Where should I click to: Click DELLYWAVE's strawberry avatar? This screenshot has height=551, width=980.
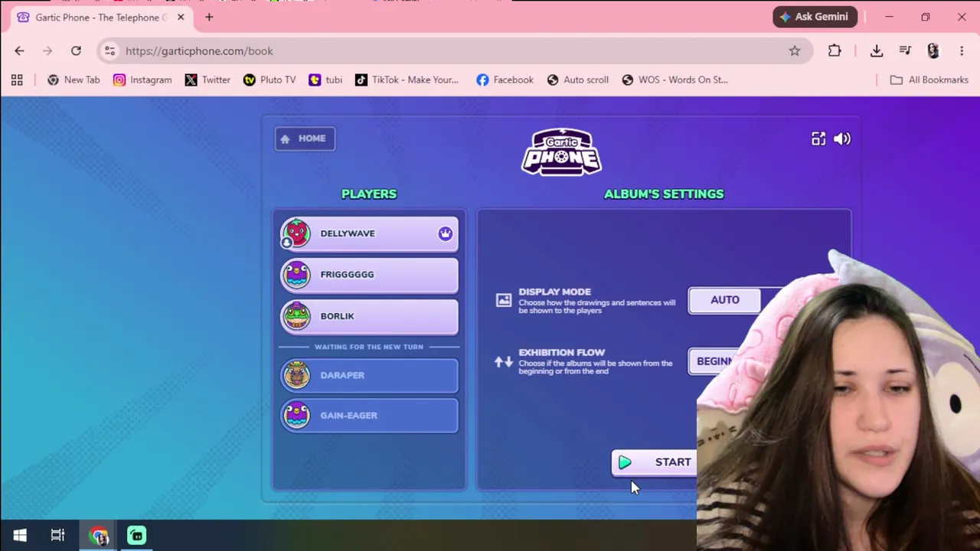pyautogui.click(x=296, y=233)
